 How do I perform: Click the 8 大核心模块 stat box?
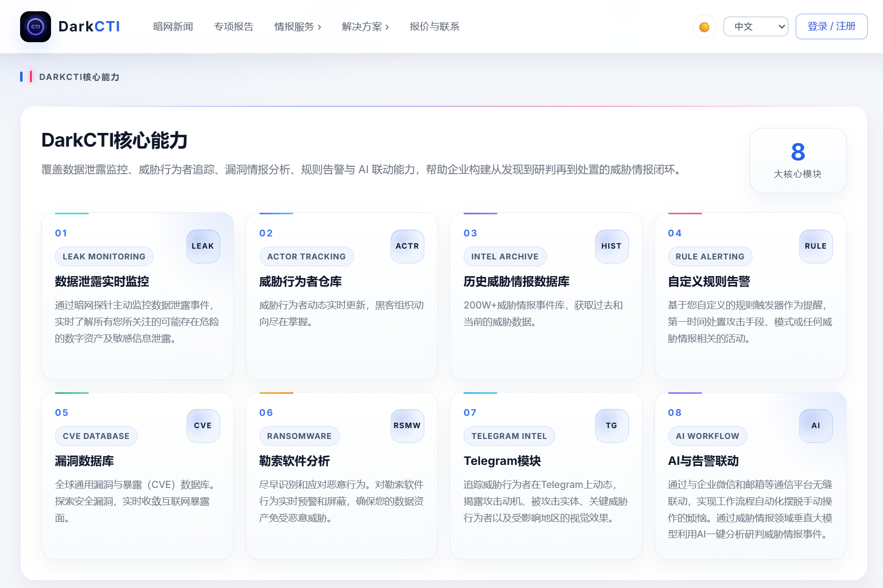point(797,161)
